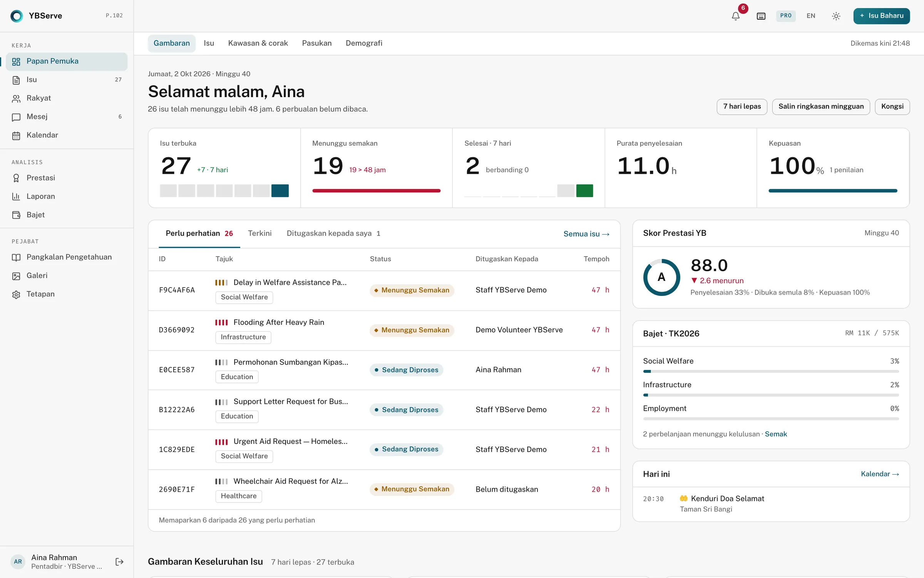The width and height of the screenshot is (924, 578).
Task: Switch language via EN toggle
Action: click(x=811, y=16)
